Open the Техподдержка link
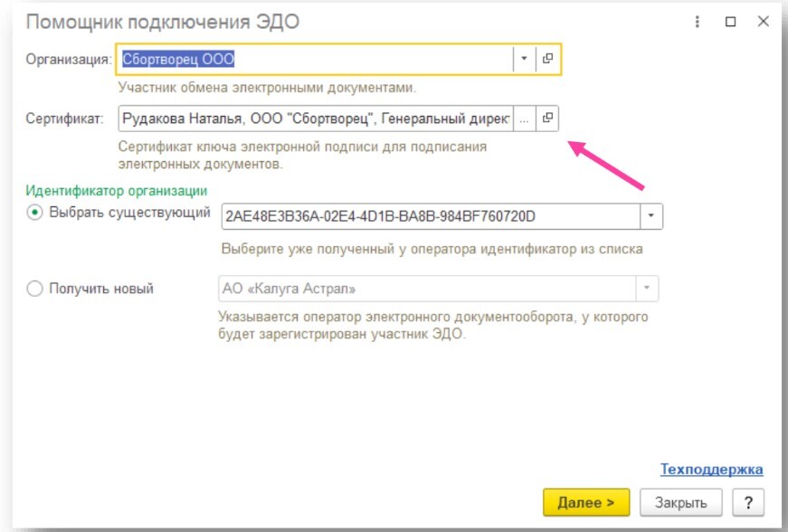 coord(711,470)
